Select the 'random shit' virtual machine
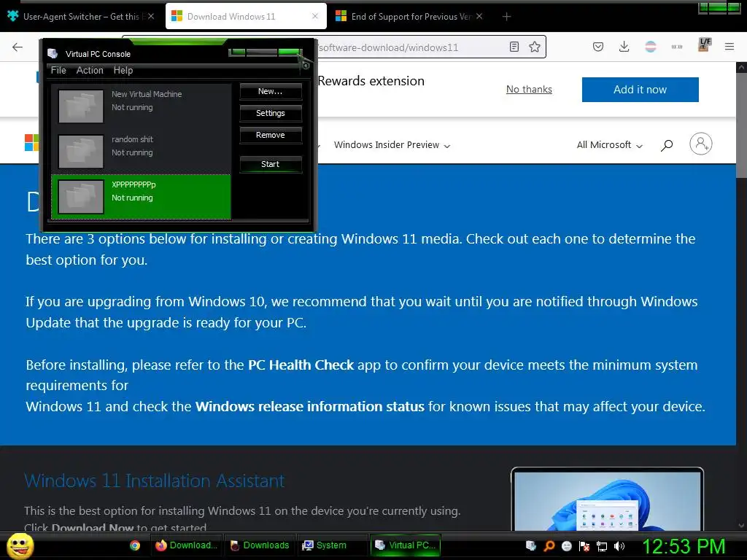This screenshot has height=560, width=747. click(141, 152)
